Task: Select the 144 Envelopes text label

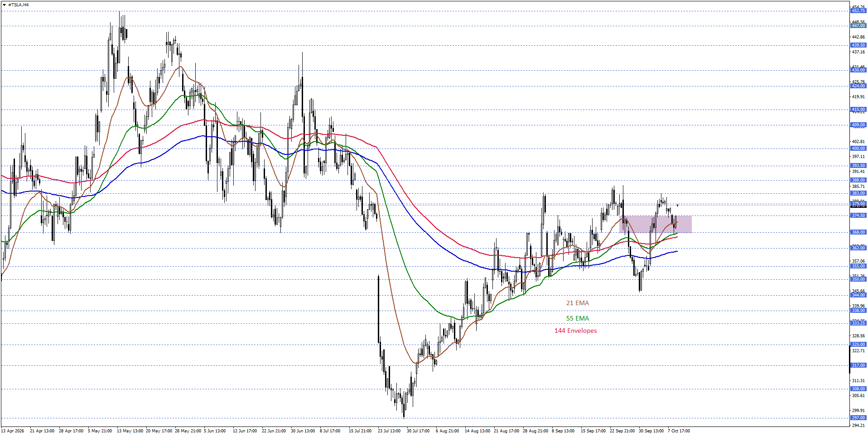Action: [575, 331]
